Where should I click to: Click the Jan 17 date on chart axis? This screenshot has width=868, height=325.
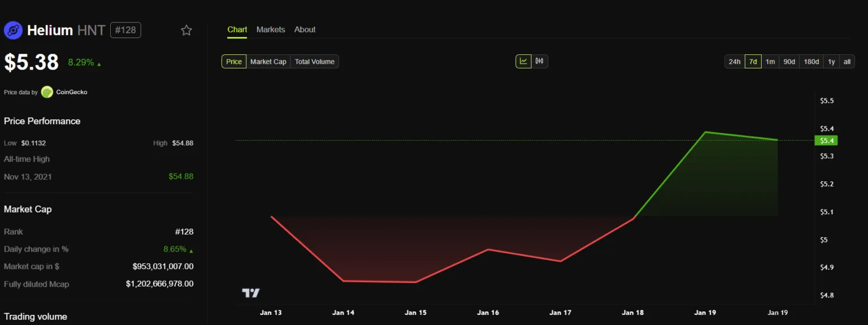(560, 313)
